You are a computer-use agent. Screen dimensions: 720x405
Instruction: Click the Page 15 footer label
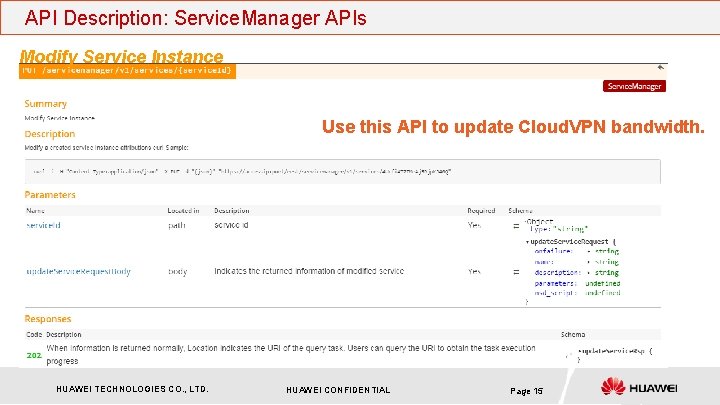tap(526, 390)
